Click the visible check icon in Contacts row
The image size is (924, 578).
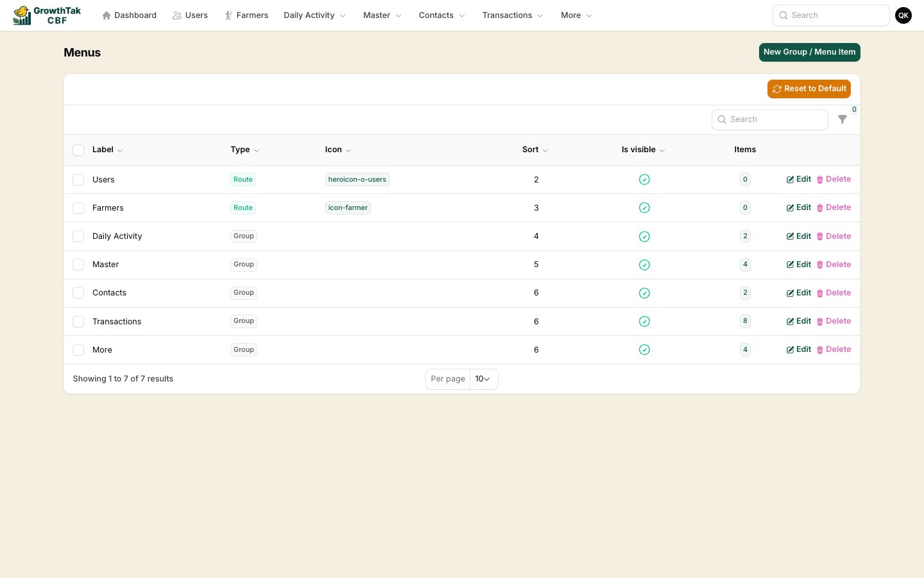tap(644, 293)
